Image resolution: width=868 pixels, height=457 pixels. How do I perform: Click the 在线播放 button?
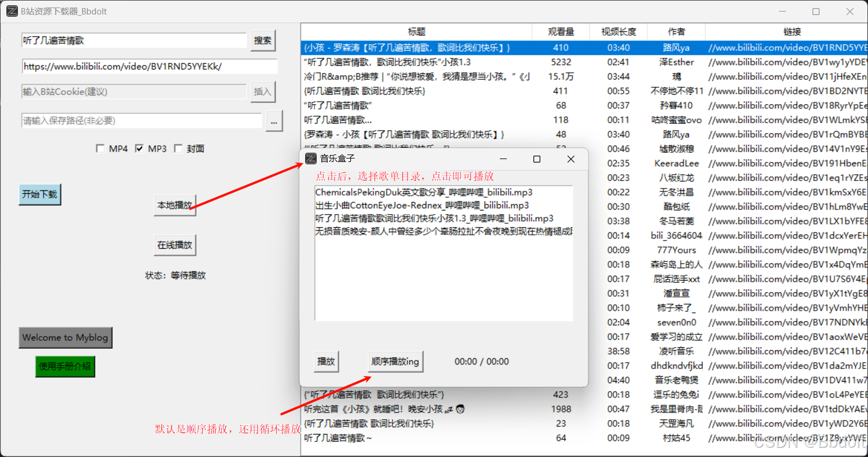[x=175, y=245]
